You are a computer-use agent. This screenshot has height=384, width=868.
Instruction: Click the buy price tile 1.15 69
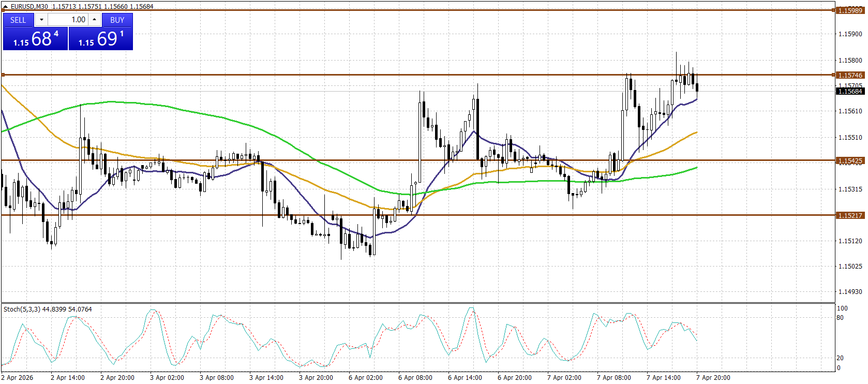100,39
